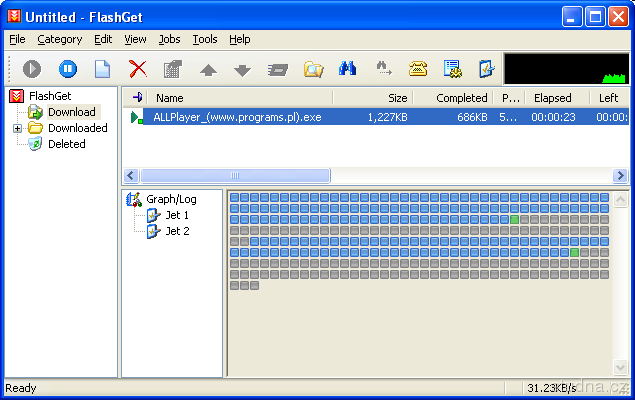
Task: Click the job list horizontal scrollbar right arrow
Action: 620,175
